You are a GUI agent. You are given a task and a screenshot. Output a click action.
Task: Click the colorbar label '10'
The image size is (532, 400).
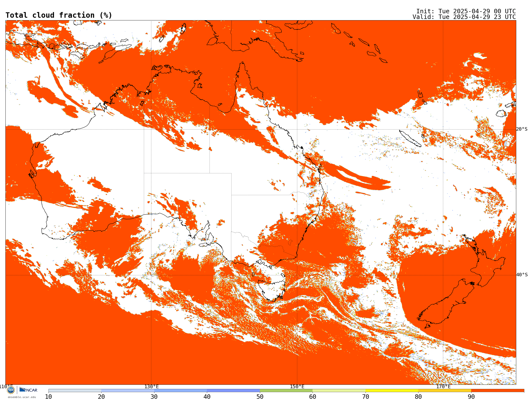click(49, 397)
